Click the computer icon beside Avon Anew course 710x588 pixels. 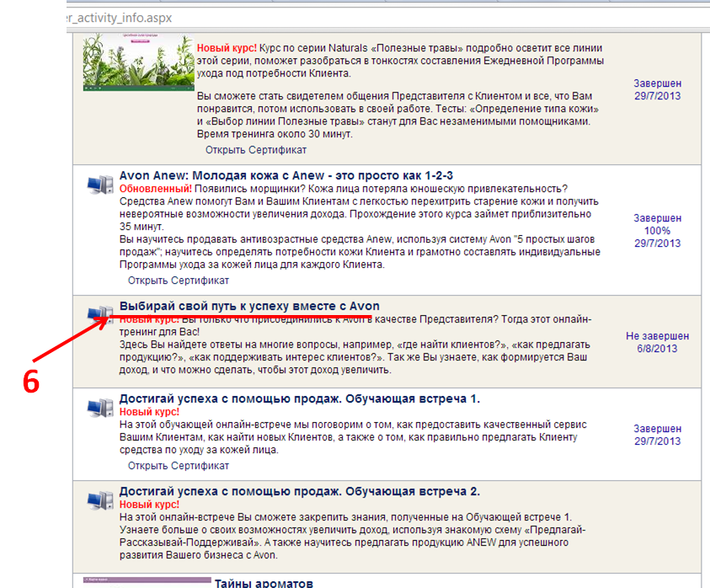(100, 184)
